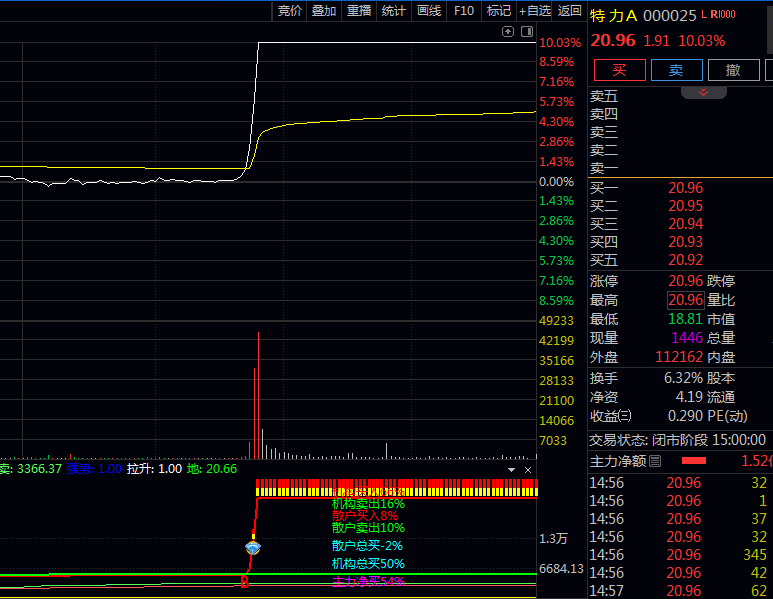This screenshot has height=599, width=773.
Task: Click 标记 to mark this stock
Action: click(498, 11)
